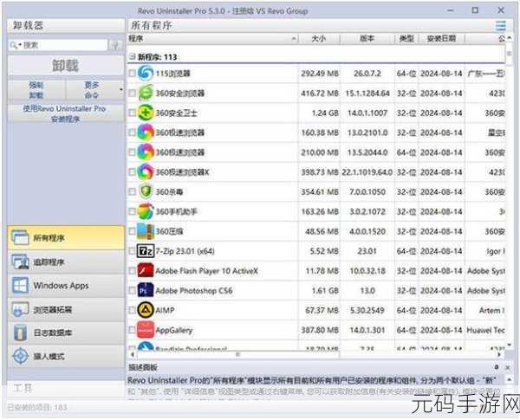This screenshot has height=420, width=520.
Task: Click the Adobe Photoshop CS6 icon
Action: 146,290
